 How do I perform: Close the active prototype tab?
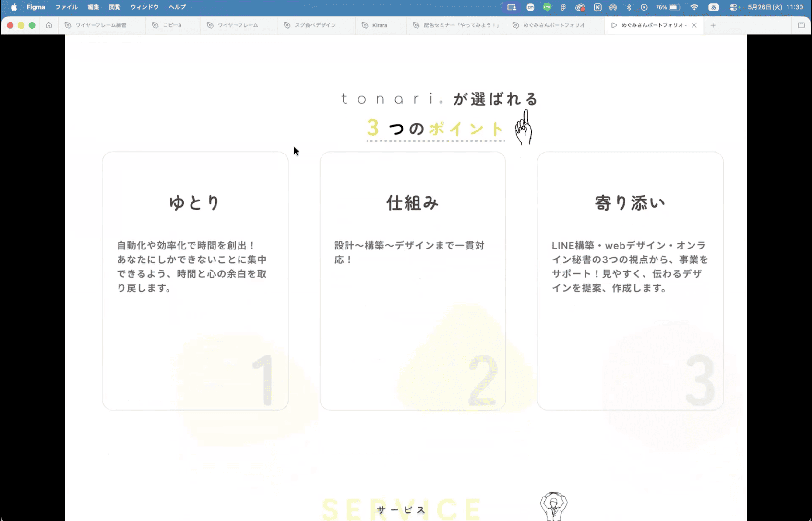point(694,25)
